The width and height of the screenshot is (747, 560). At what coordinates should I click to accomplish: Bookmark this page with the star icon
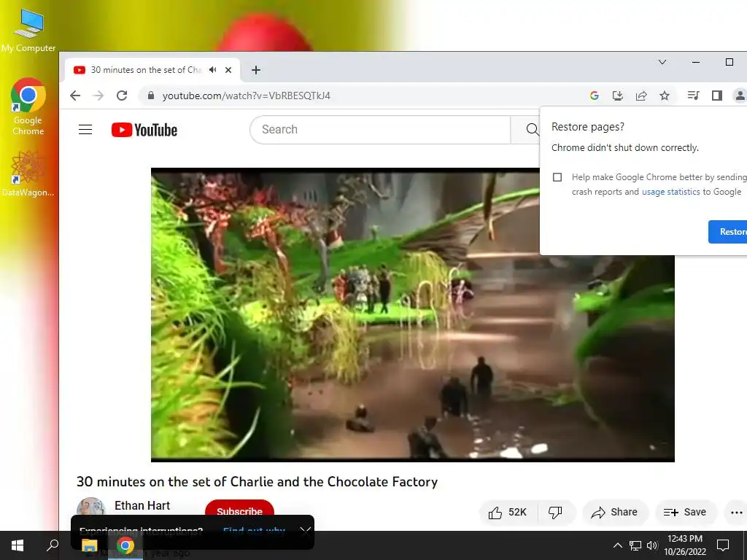click(x=665, y=96)
